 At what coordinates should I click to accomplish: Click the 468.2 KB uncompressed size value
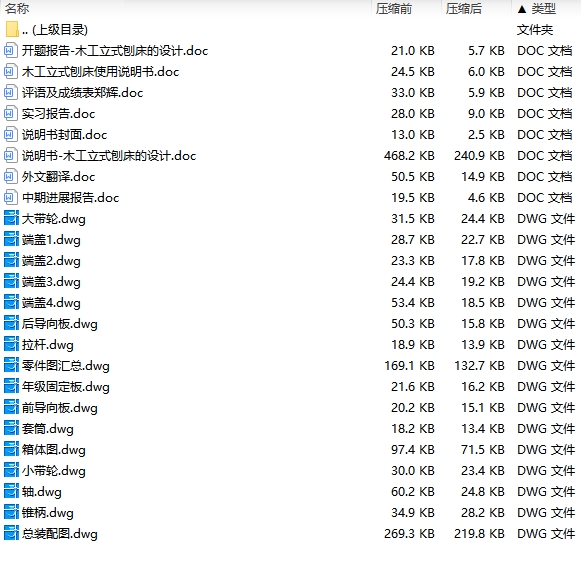(409, 156)
